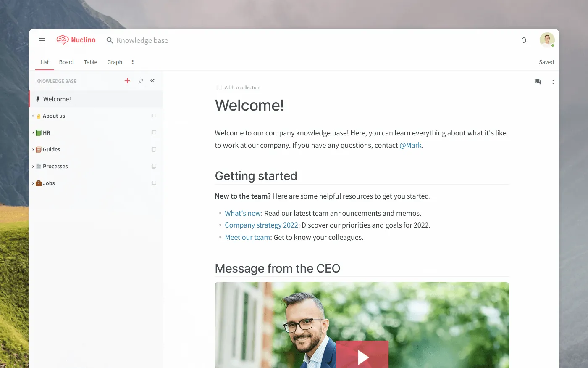Open the hamburger main menu
588x368 pixels.
pos(42,40)
